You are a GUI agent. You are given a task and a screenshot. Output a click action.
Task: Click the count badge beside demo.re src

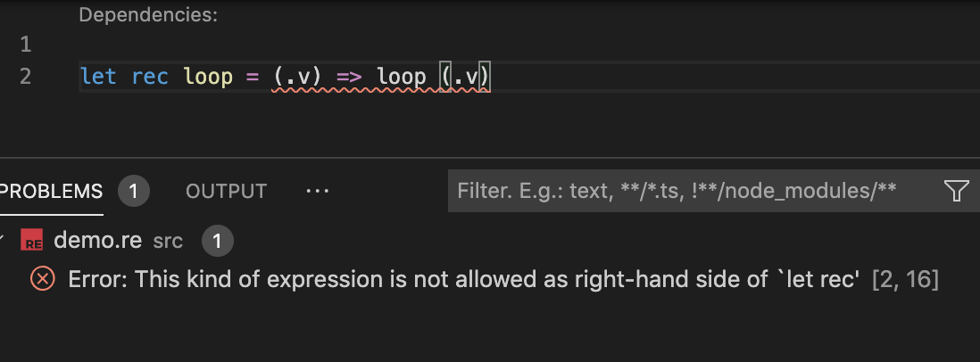[218, 240]
